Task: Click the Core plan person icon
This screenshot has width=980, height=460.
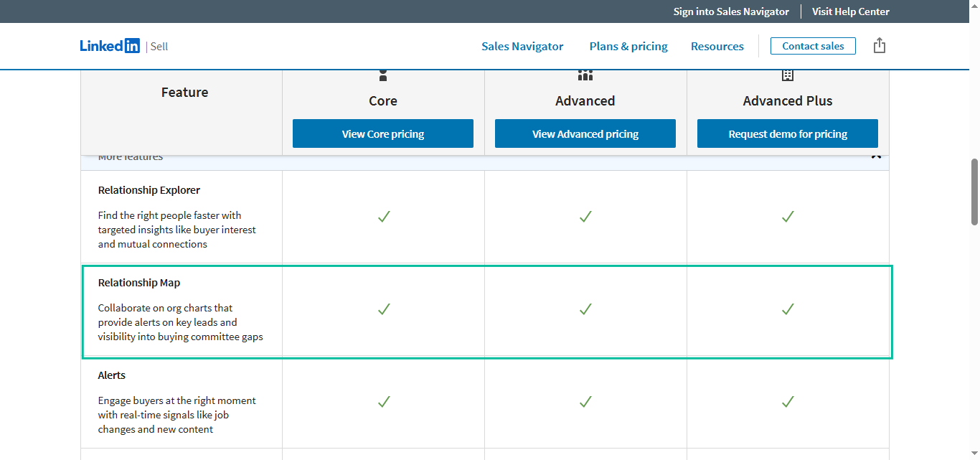Action: (382, 75)
